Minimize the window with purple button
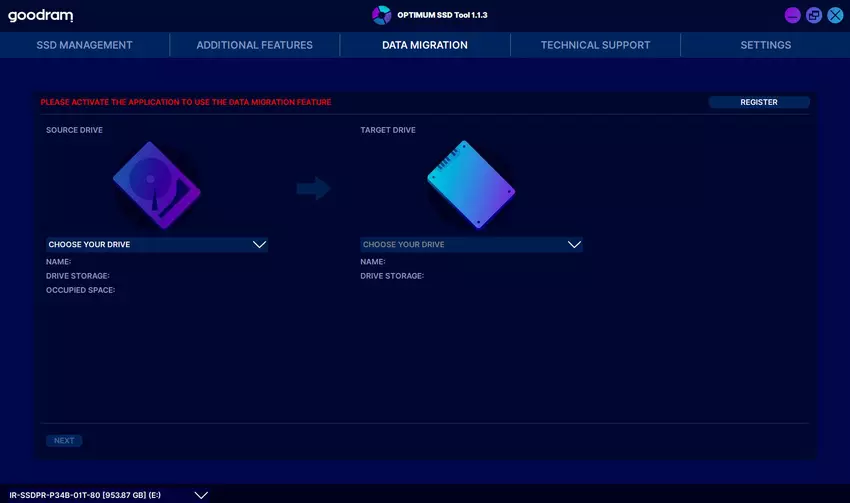This screenshot has width=850, height=503. [x=792, y=15]
